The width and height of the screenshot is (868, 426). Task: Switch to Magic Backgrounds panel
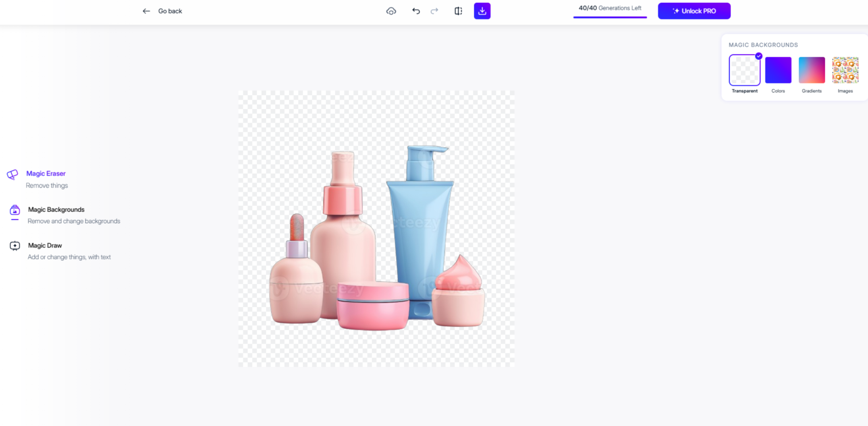56,209
